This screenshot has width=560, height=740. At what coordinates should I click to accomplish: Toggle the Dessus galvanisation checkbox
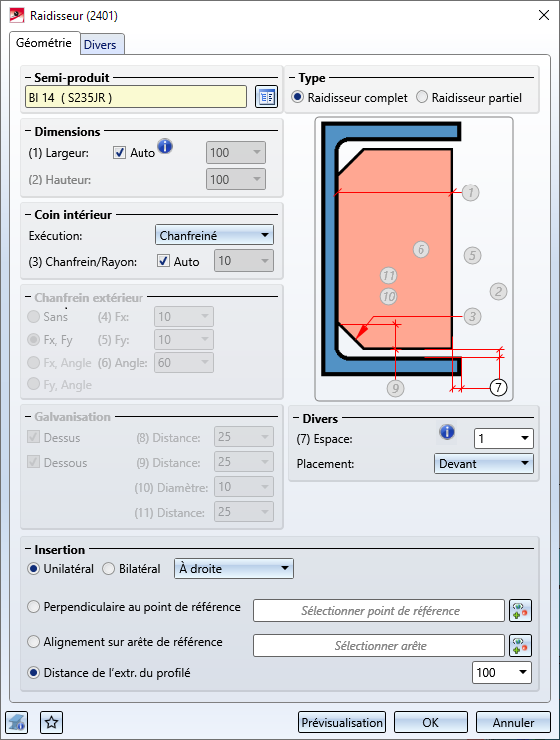coord(33,437)
